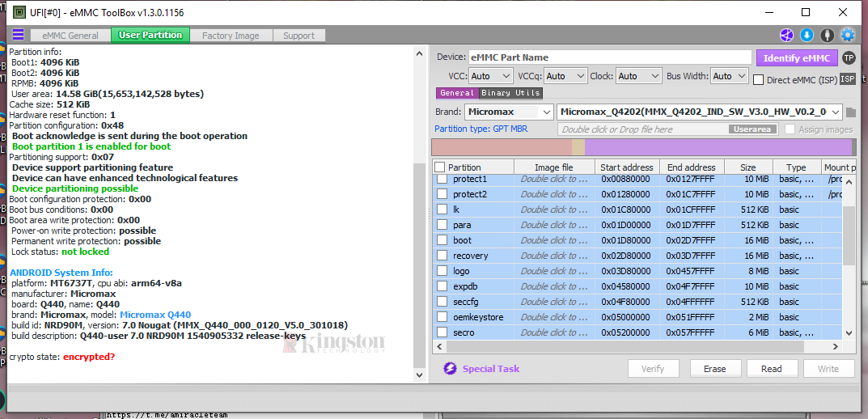The image size is (868, 419).
Task: Click the Write button
Action: click(828, 369)
